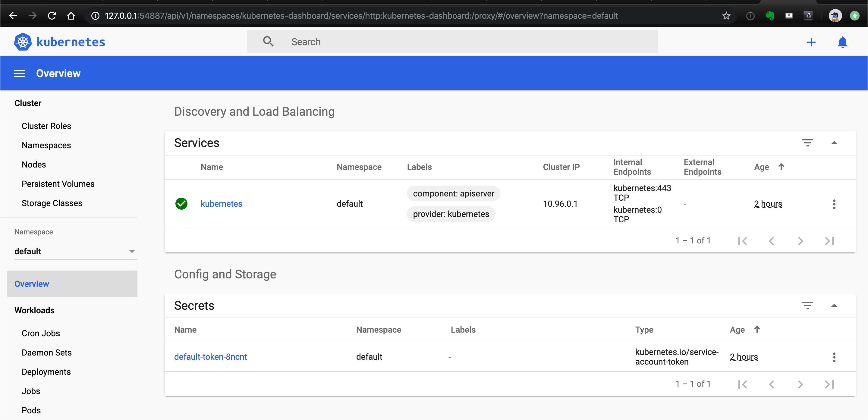Image resolution: width=868 pixels, height=420 pixels.
Task: Toggle Age sort arrow in Secrets table
Action: click(757, 329)
